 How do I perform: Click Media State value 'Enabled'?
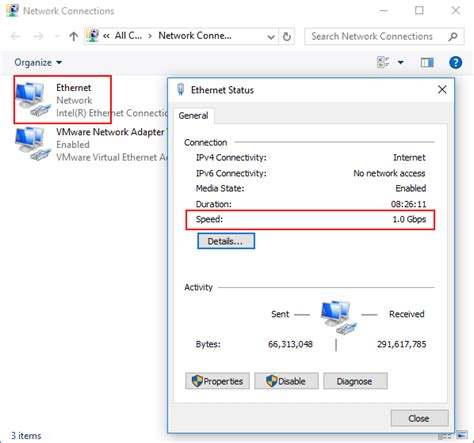click(411, 188)
